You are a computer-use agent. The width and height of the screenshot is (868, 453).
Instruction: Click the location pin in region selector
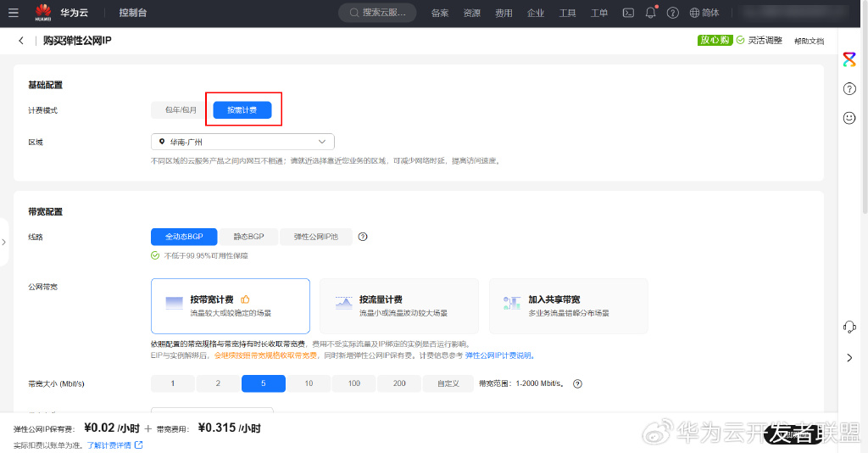tap(162, 142)
